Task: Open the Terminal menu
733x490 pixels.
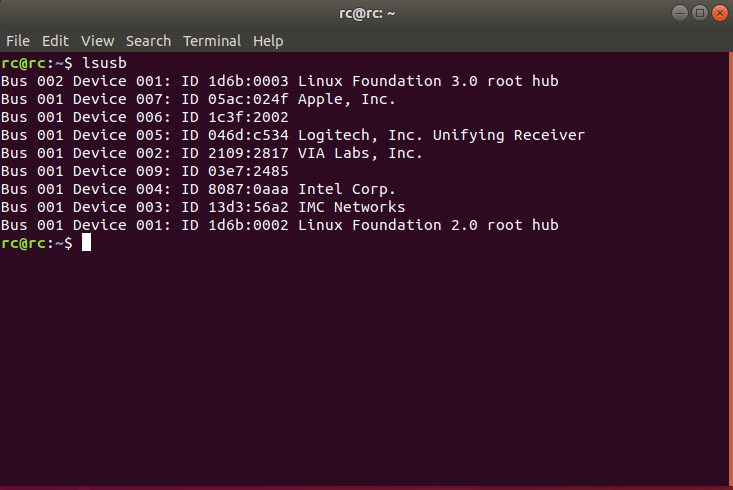Action: [211, 41]
